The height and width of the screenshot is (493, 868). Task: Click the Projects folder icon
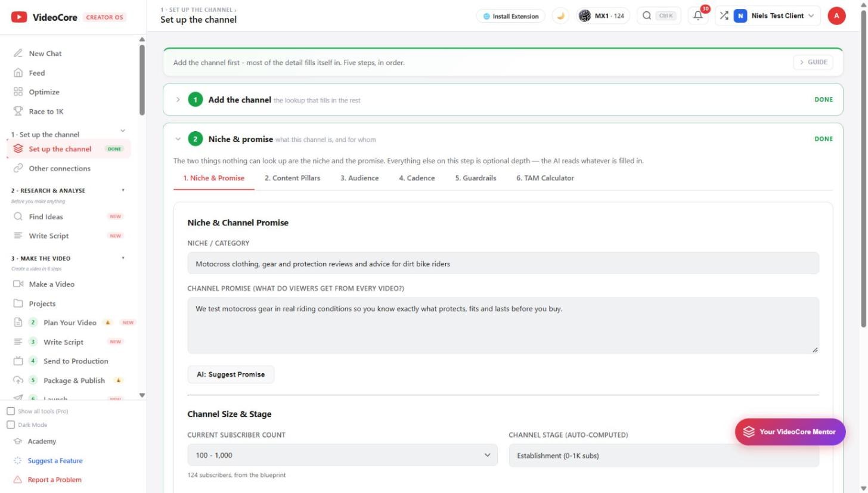click(18, 303)
